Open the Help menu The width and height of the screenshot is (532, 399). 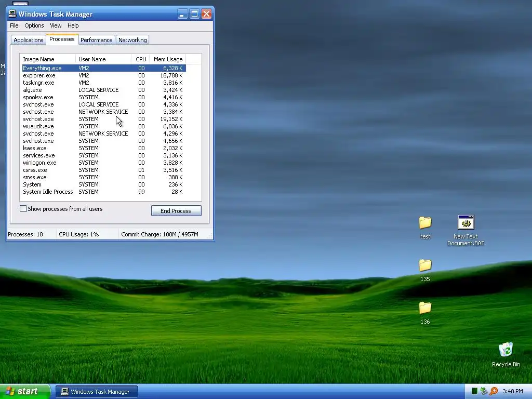(x=73, y=25)
